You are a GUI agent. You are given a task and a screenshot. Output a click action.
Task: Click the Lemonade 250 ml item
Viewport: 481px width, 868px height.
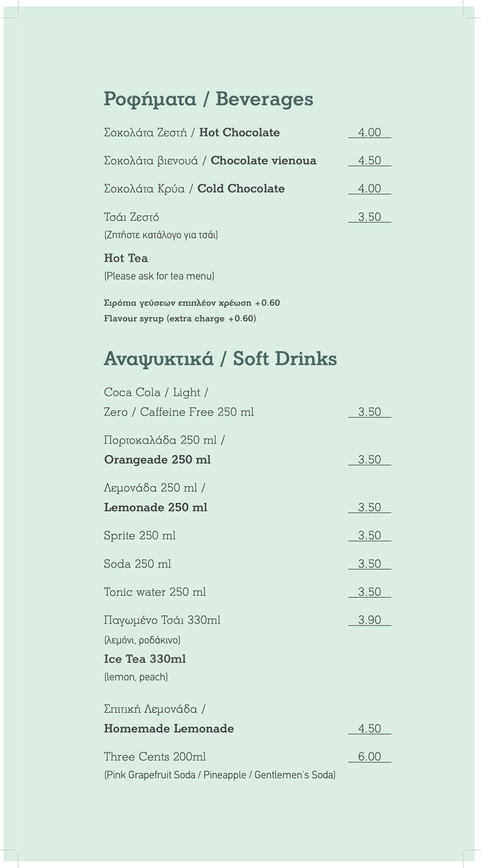(x=155, y=508)
